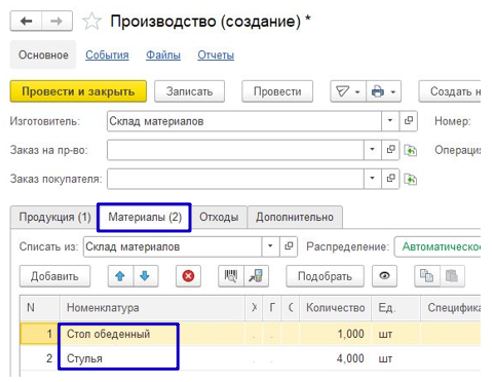The image size is (492, 382).
Task: Open the События link
Action: coord(107,55)
